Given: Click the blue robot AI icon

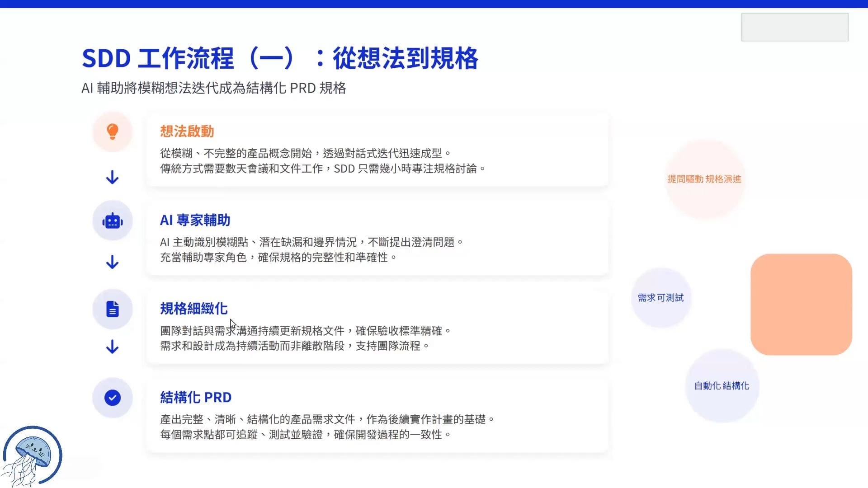Looking at the screenshot, I should click(112, 221).
